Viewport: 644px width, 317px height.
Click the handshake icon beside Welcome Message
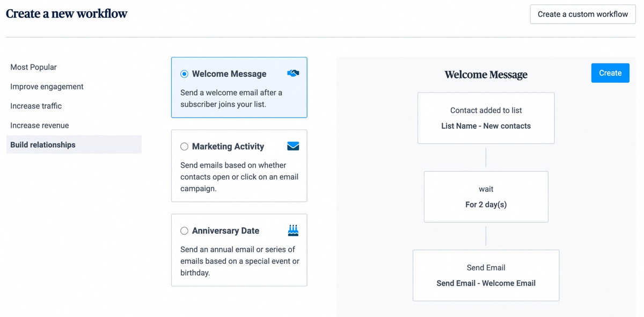[x=293, y=73]
